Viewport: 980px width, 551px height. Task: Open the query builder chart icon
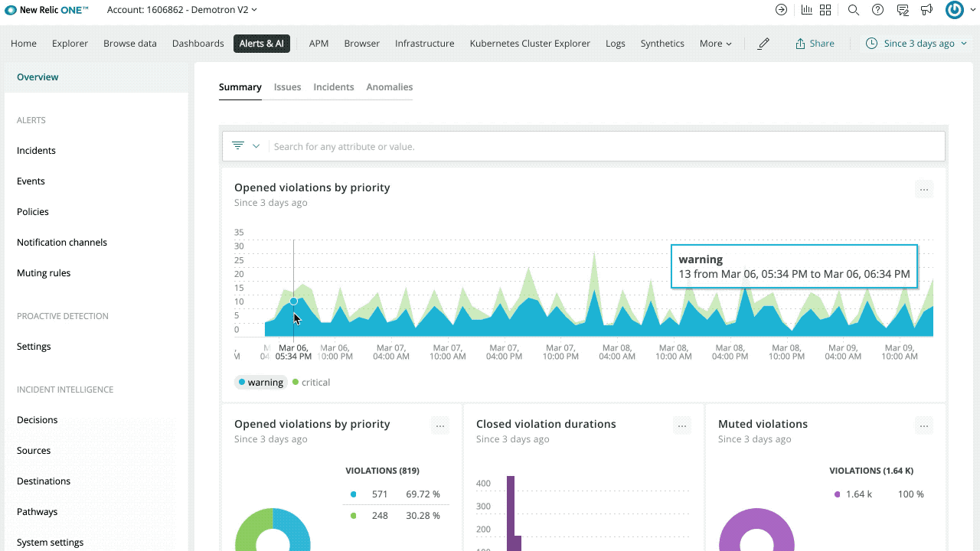[x=805, y=10]
